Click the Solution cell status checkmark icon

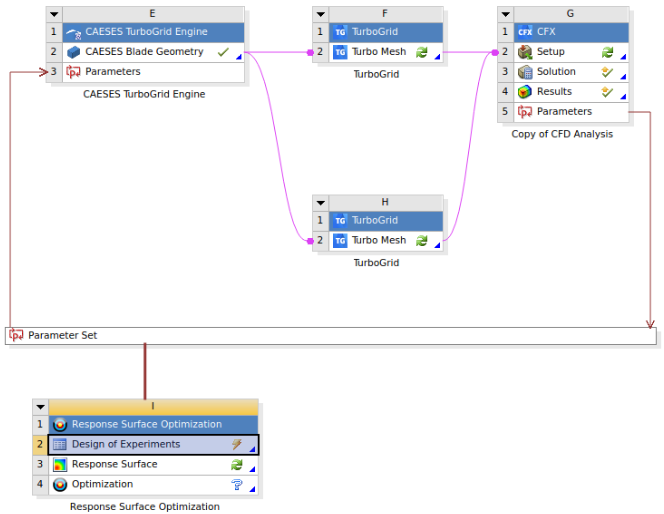pyautogui.click(x=607, y=72)
